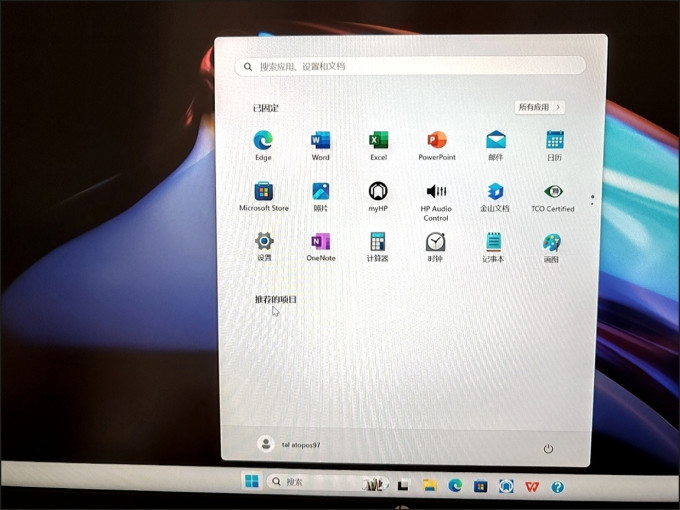The image size is (680, 510).
Task: Click the 推荐的项目 recommended heading
Action: click(275, 299)
